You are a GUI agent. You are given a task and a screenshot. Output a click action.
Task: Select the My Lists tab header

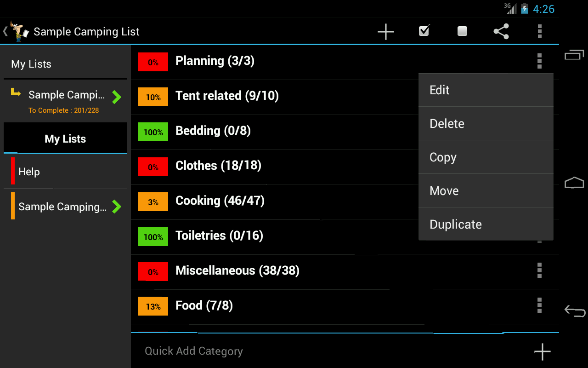(65, 139)
